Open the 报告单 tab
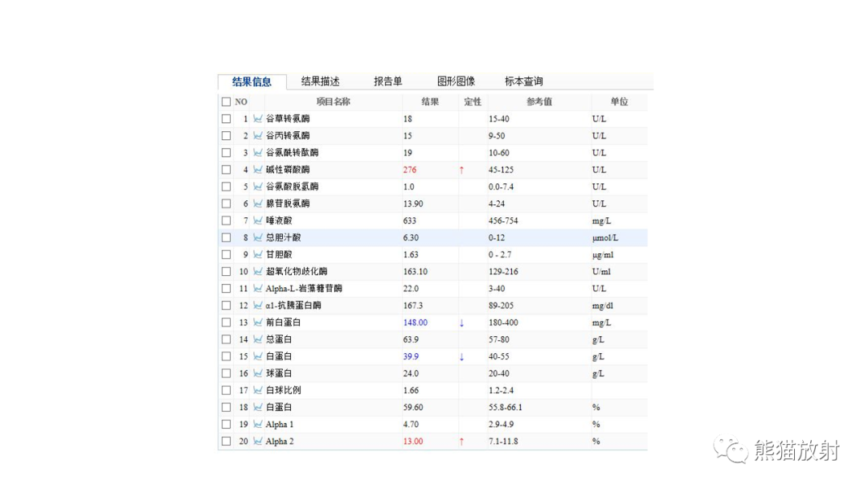The width and height of the screenshot is (868, 489). (x=388, y=80)
